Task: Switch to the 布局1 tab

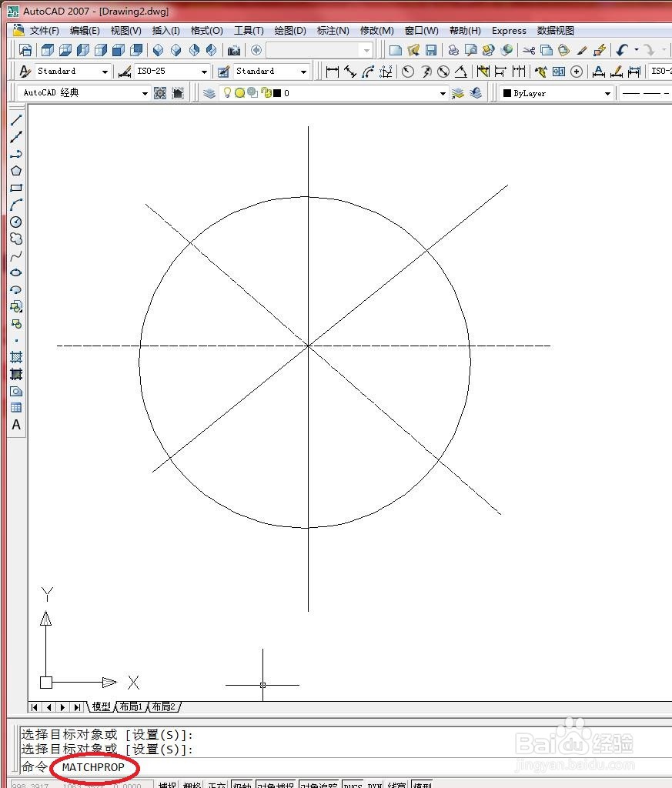Action: click(131, 706)
